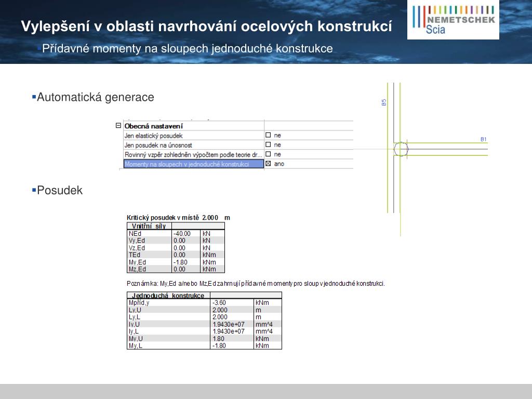Click the Vz,Ed row label
Viewport: 532px width, 399px height.
[137, 248]
